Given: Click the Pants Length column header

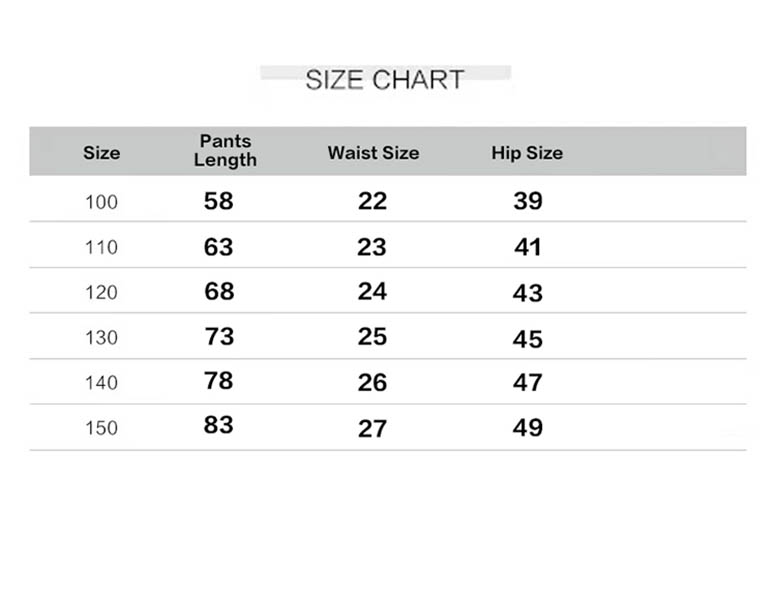Looking at the screenshot, I should [225, 151].
